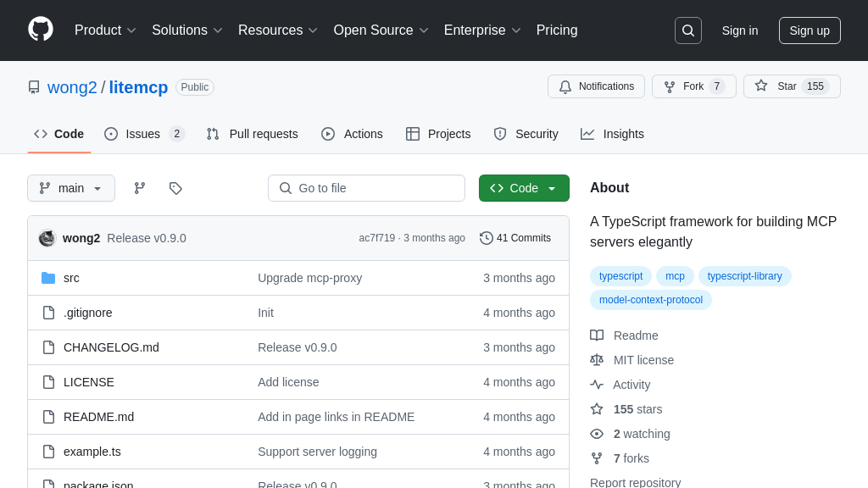868x488 pixels.
Task: Click the model-context-protocol topic tag
Action: click(x=650, y=300)
